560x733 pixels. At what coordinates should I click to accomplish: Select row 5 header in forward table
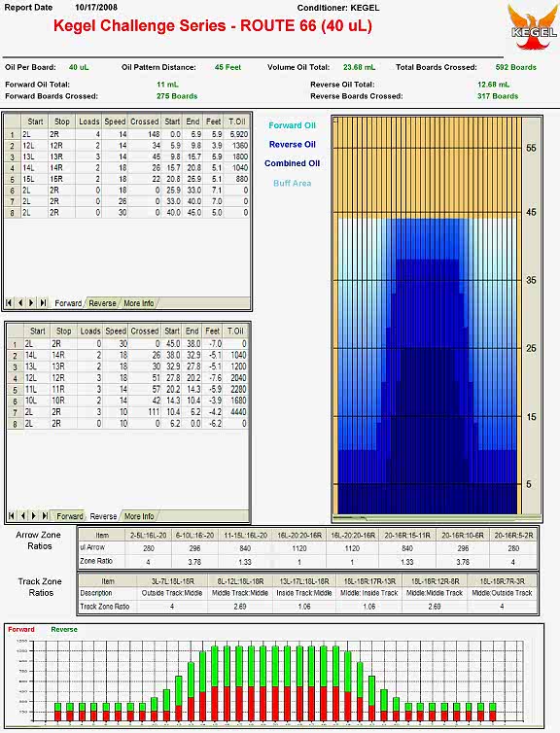point(13,180)
